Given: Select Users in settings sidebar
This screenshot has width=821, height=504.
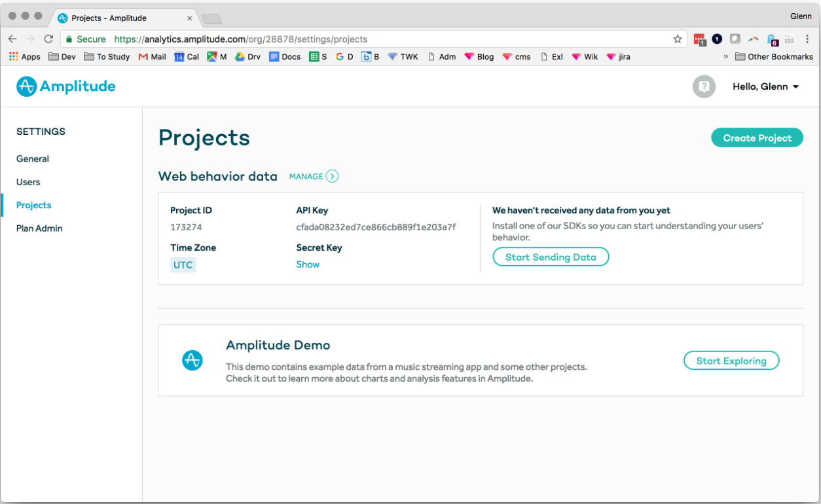Looking at the screenshot, I should click(x=28, y=182).
